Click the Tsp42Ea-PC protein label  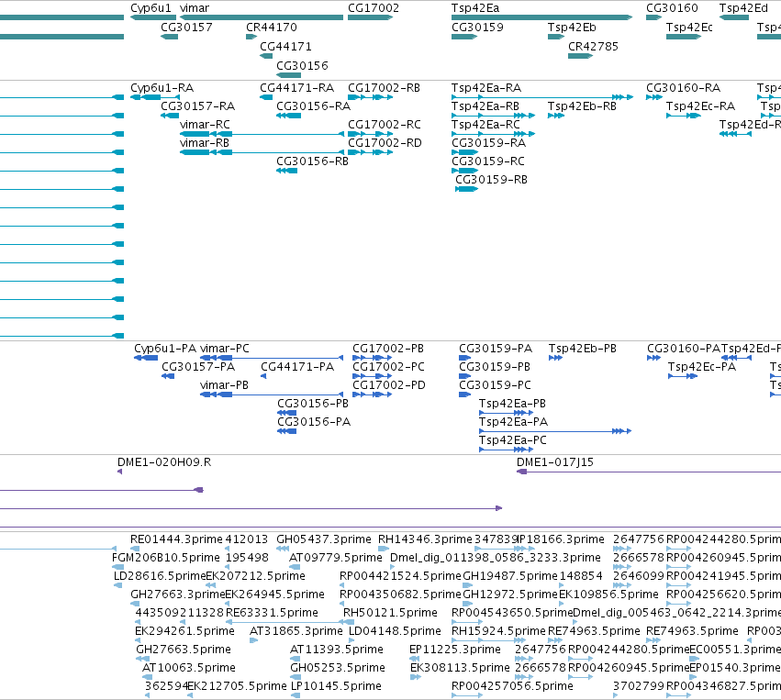click(x=512, y=440)
